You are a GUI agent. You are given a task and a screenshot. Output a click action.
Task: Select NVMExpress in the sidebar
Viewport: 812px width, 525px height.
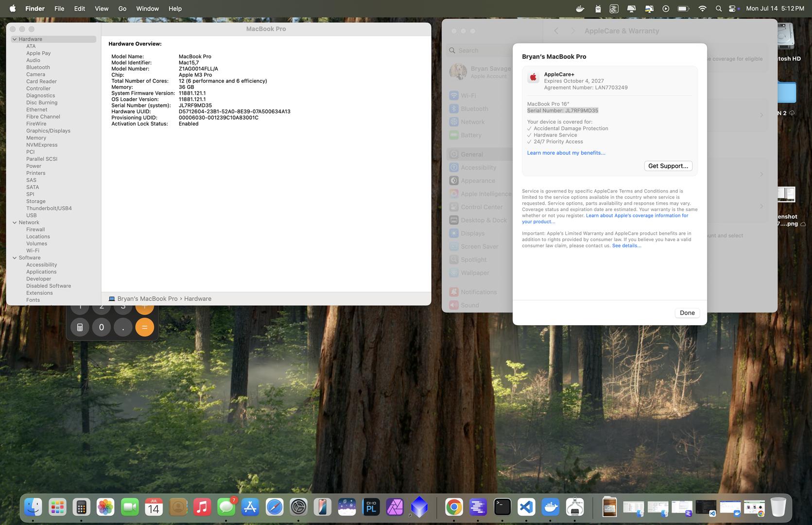click(42, 145)
